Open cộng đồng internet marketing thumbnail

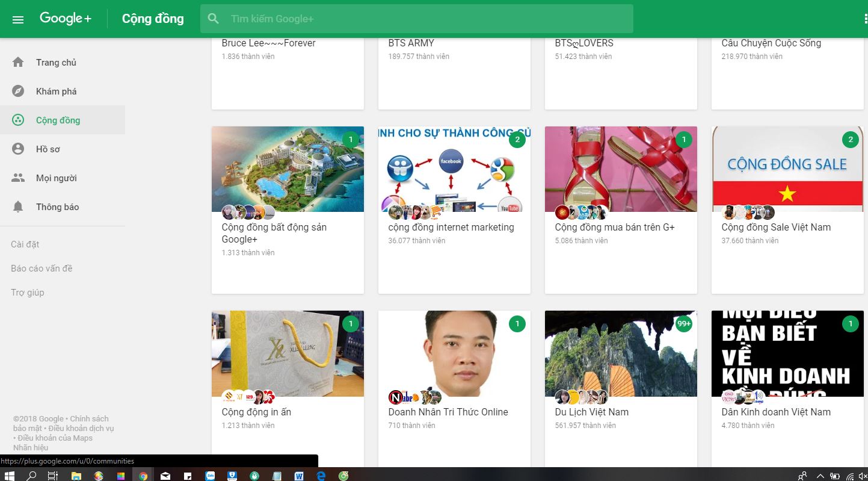coord(454,169)
